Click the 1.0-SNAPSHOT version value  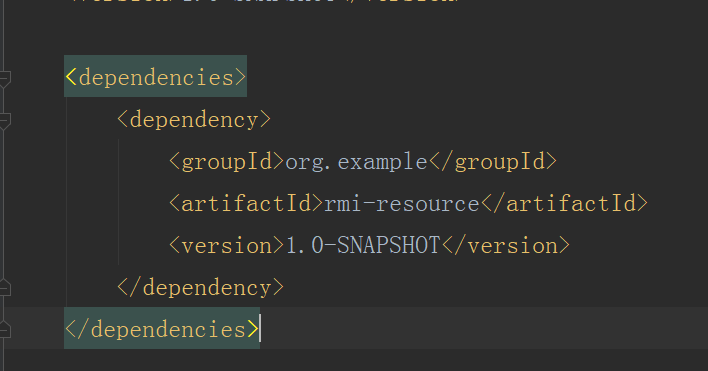[x=363, y=245]
